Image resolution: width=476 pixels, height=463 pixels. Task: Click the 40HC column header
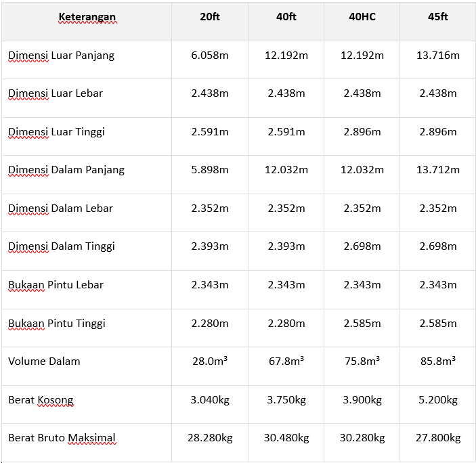362,17
